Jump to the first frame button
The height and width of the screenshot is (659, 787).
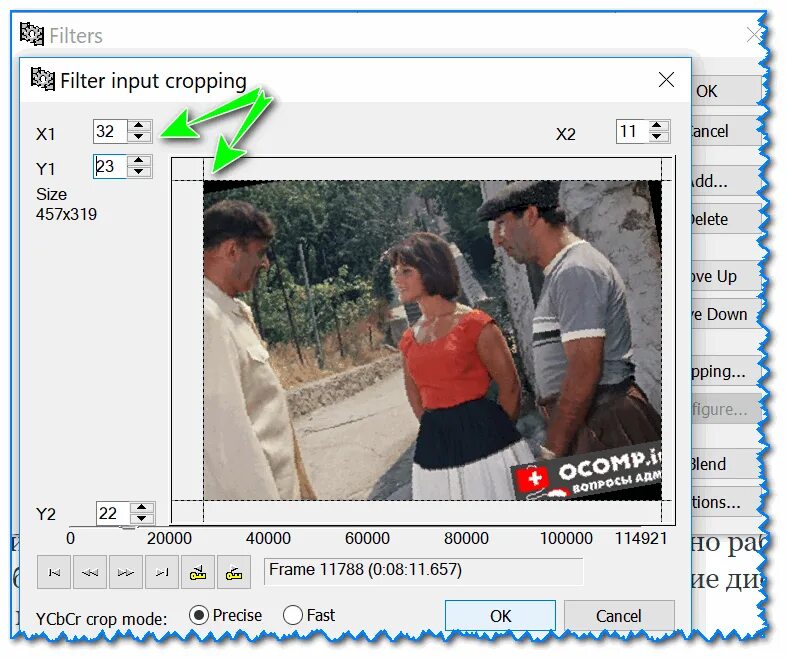point(54,572)
